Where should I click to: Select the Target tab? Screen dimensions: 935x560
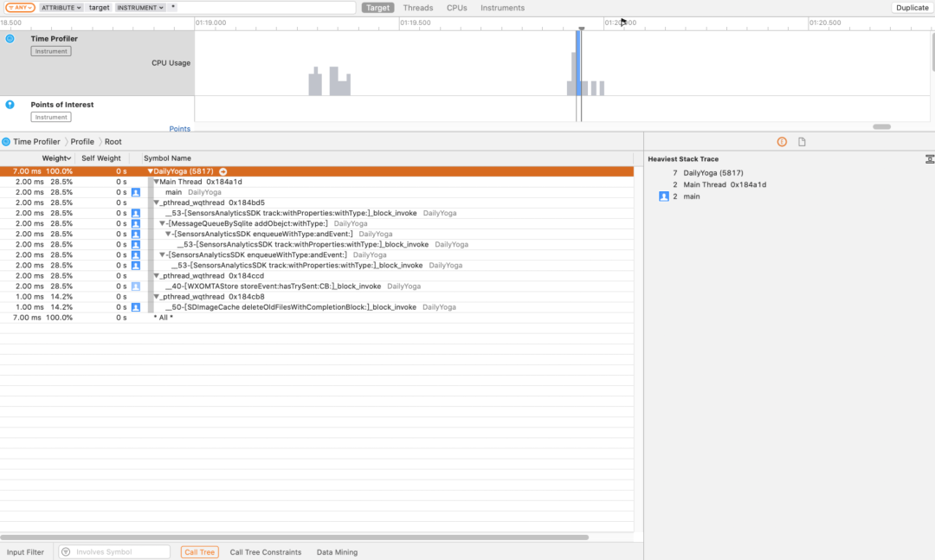377,8
